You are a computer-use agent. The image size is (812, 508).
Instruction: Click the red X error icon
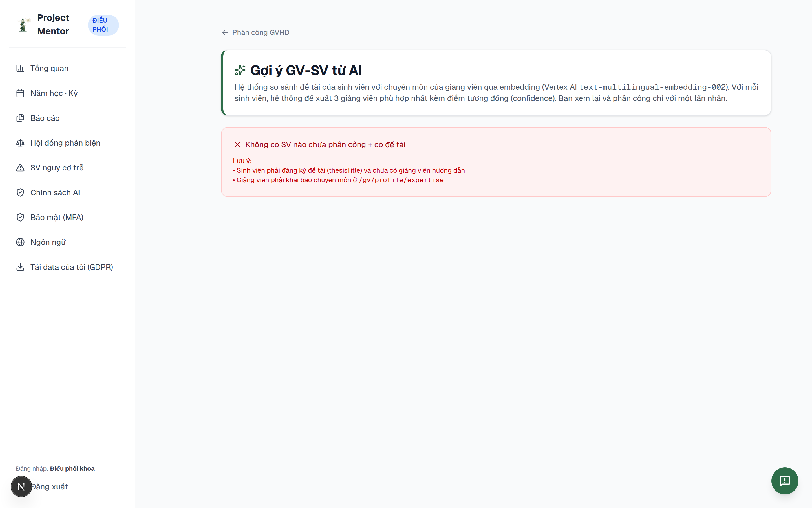click(x=237, y=144)
